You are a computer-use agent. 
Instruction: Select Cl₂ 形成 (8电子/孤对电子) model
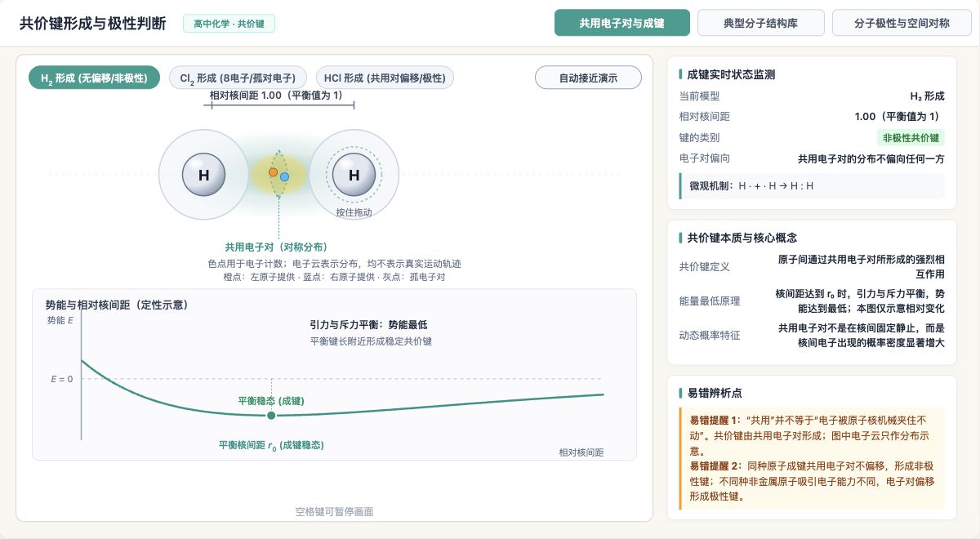coord(238,78)
